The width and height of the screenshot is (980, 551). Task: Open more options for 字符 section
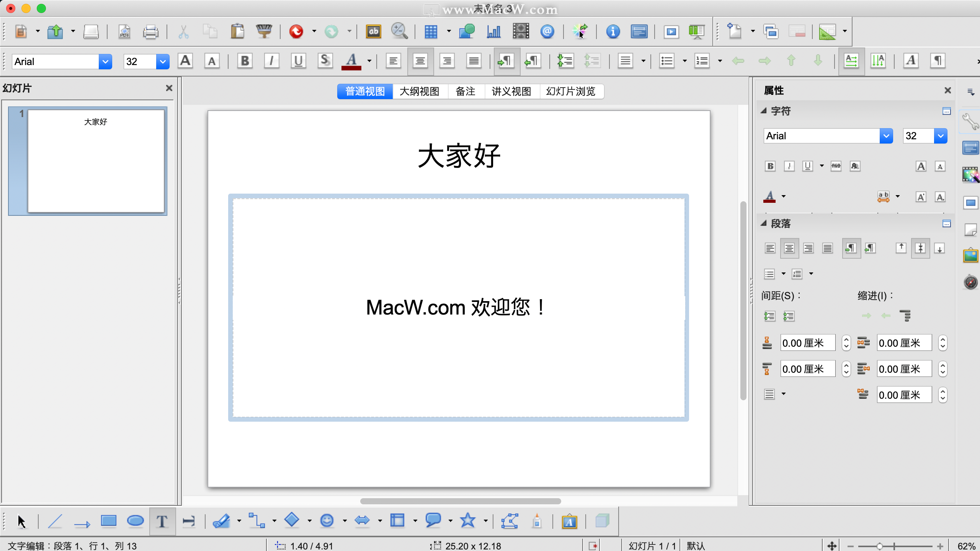click(x=946, y=111)
